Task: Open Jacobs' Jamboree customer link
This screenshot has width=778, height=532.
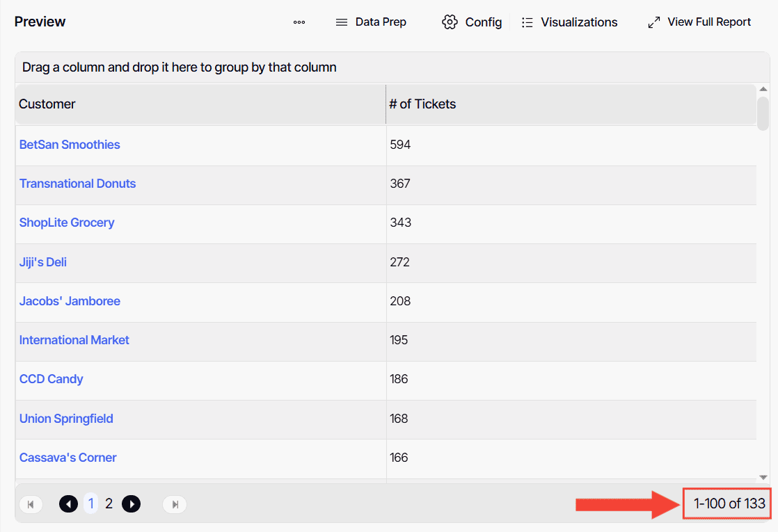Action: click(70, 301)
